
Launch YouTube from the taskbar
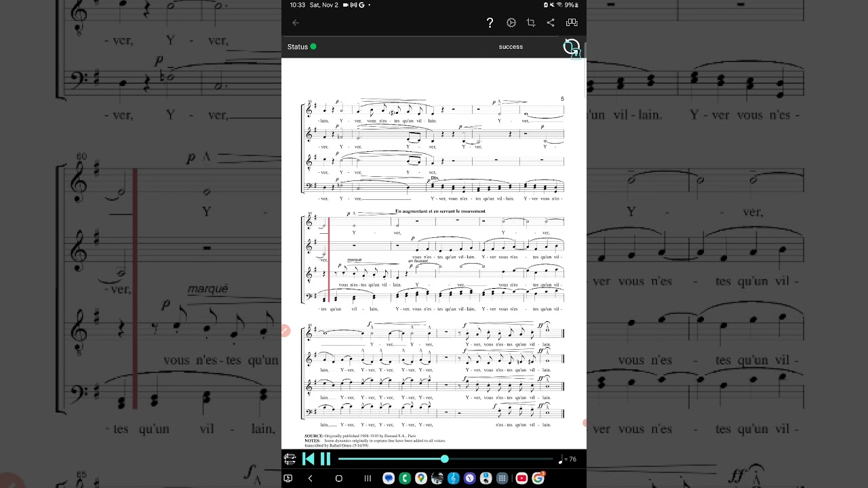click(x=521, y=479)
